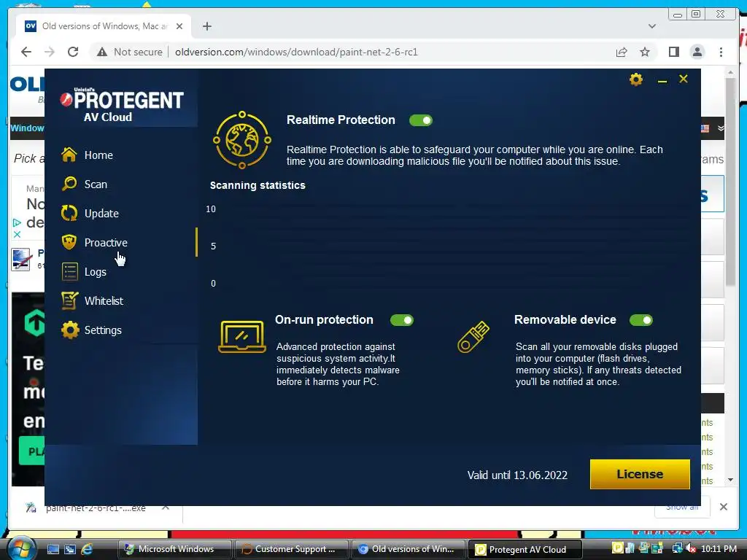Go back in the Chrome browser
The height and width of the screenshot is (560, 747).
tap(26, 52)
